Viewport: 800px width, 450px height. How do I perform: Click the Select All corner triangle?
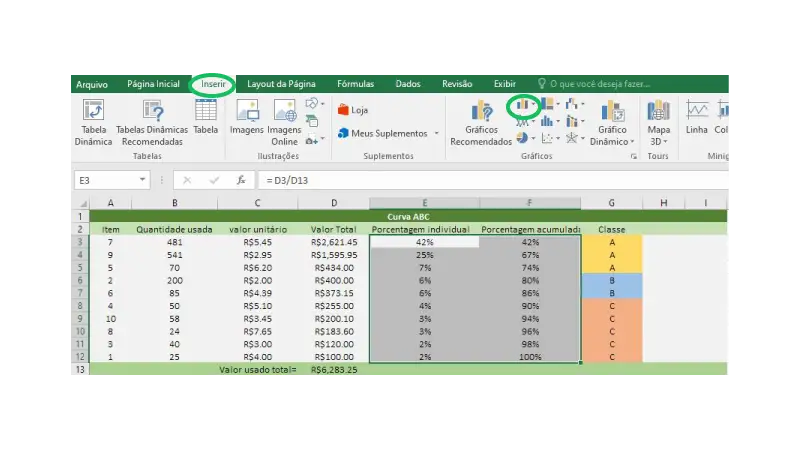(82, 203)
